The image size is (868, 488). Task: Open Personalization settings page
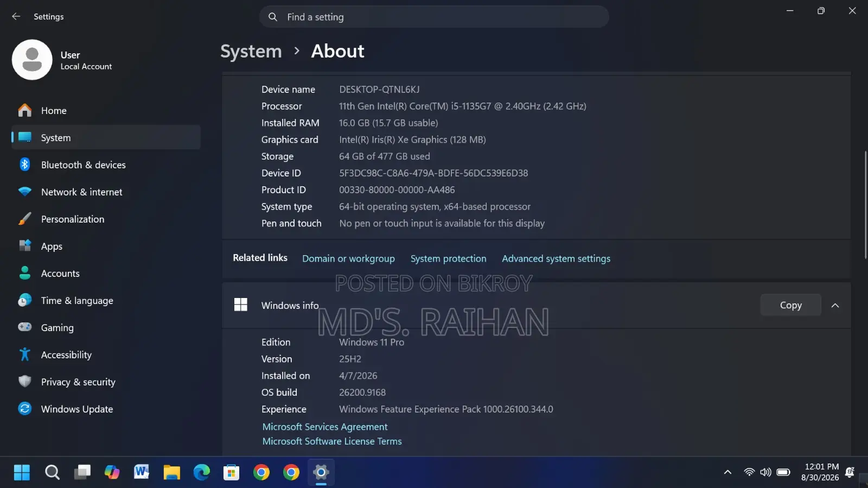[106, 219]
